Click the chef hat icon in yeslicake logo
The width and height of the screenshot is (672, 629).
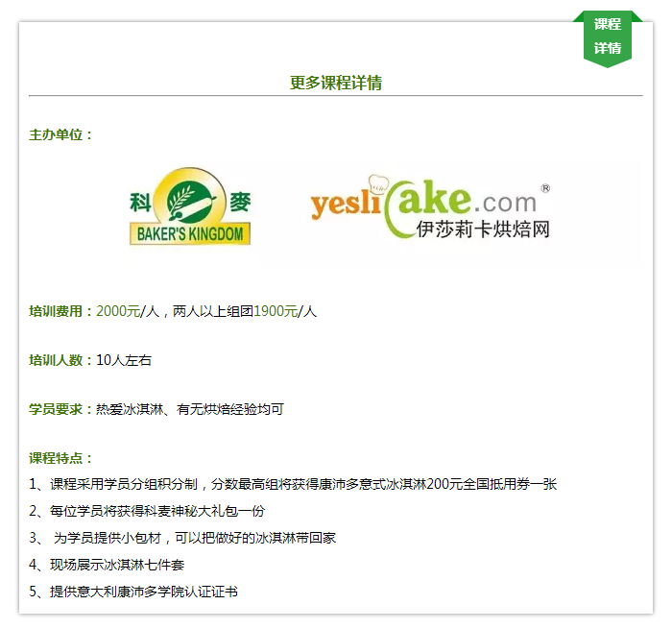[x=378, y=185]
